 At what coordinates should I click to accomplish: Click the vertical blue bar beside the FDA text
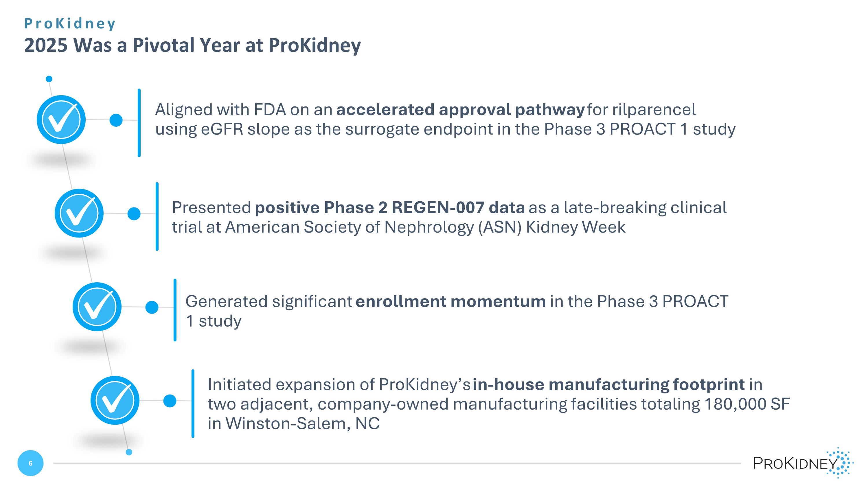(x=139, y=123)
